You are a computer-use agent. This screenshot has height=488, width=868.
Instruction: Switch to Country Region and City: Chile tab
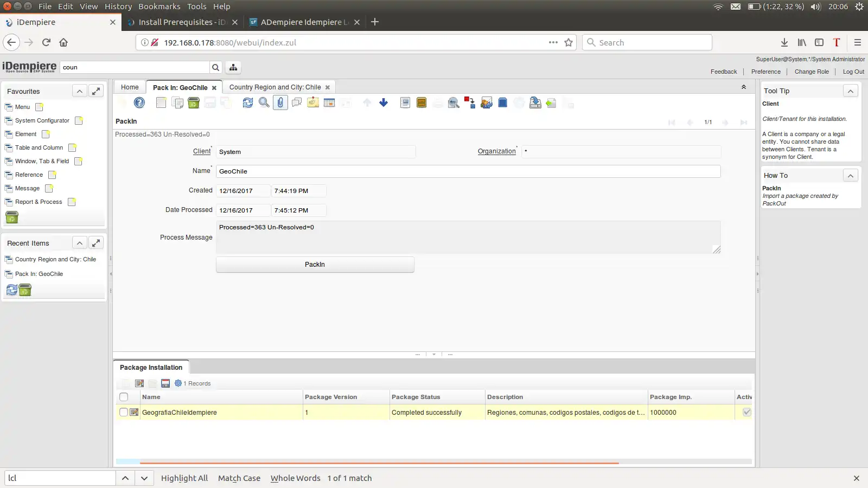coord(279,87)
